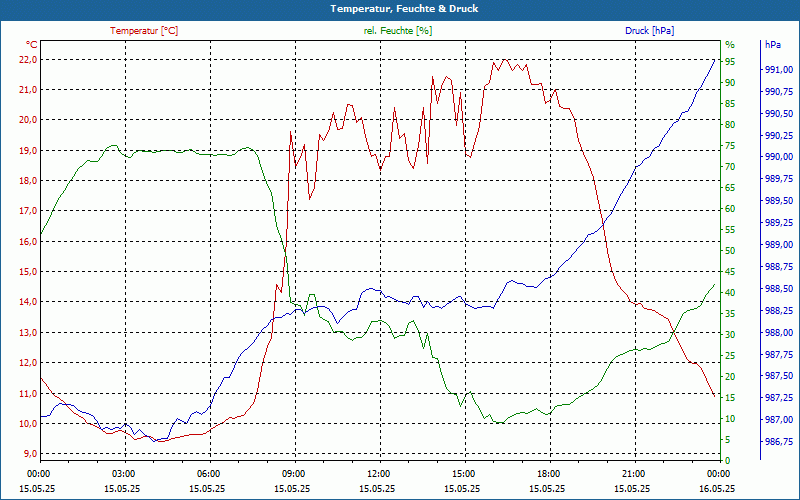This screenshot has height=500, width=800.
Task: Click pressure axis value '986,75'
Action: (779, 441)
